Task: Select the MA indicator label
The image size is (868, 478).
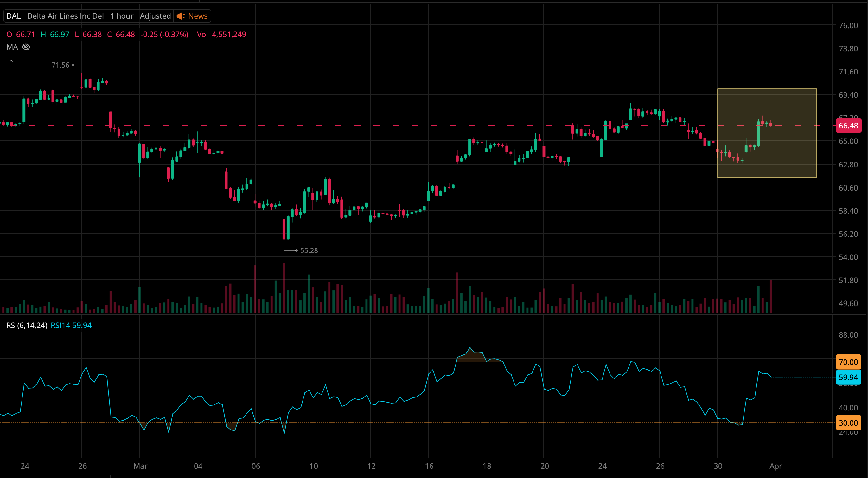Action: click(x=12, y=47)
